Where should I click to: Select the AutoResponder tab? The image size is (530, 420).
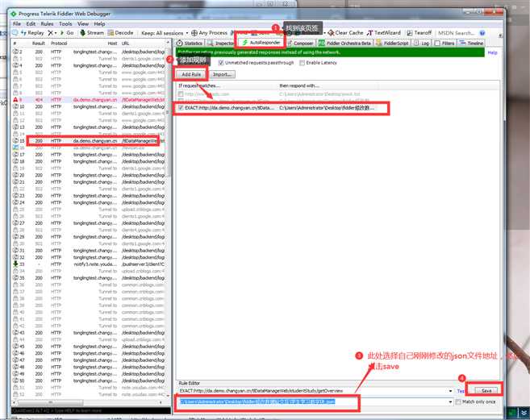(261, 43)
